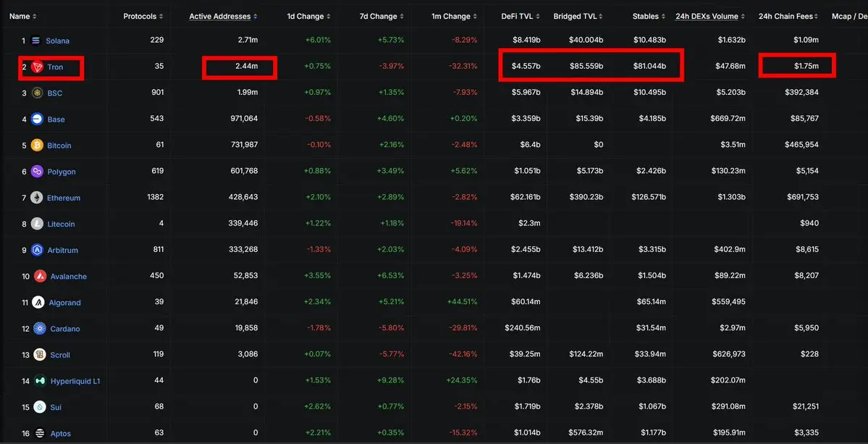Open the Aptos chain link
Image resolution: width=868 pixels, height=444 pixels.
60,433
